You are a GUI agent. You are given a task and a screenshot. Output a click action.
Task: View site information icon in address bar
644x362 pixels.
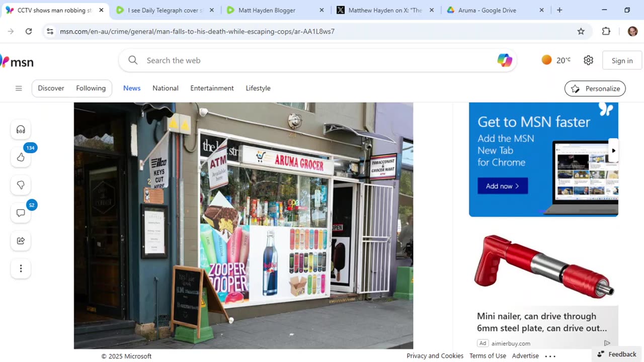tap(50, 31)
